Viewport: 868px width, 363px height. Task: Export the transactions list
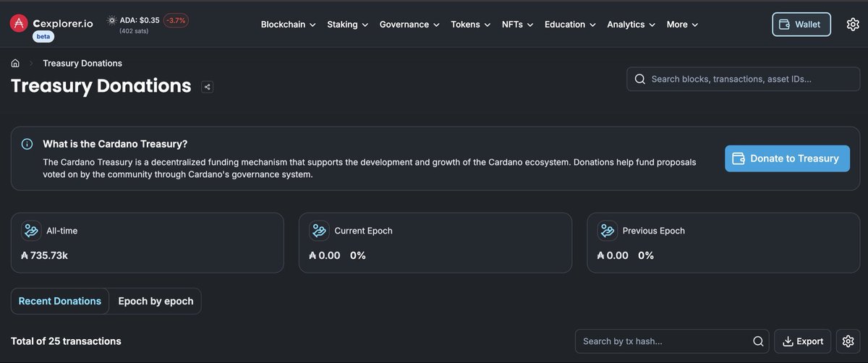(802, 341)
